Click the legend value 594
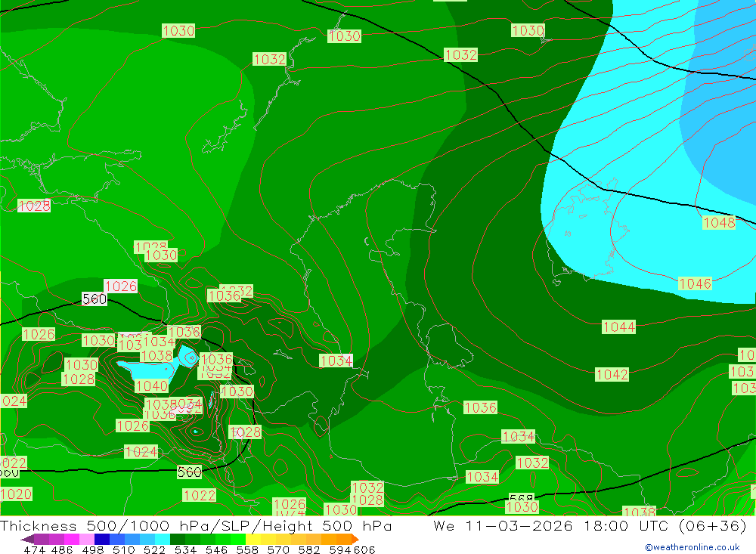 pos(340,549)
